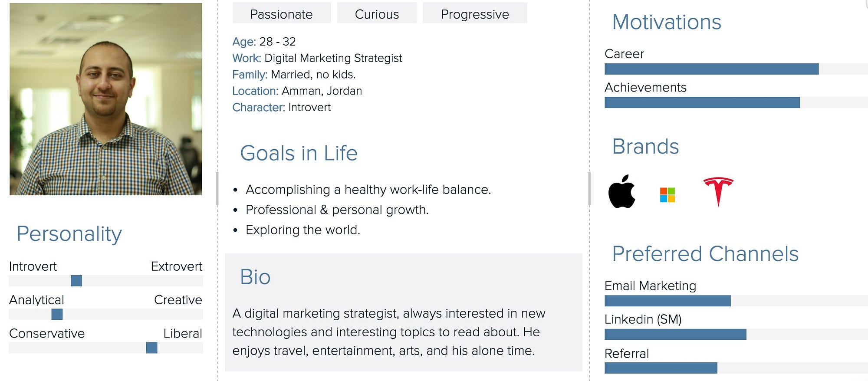Screen dimensions: 868x381
Task: Select the Progressive trait tag
Action: [x=475, y=13]
